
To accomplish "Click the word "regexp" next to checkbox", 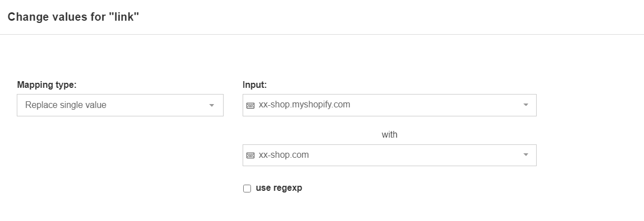I will [x=287, y=188].
